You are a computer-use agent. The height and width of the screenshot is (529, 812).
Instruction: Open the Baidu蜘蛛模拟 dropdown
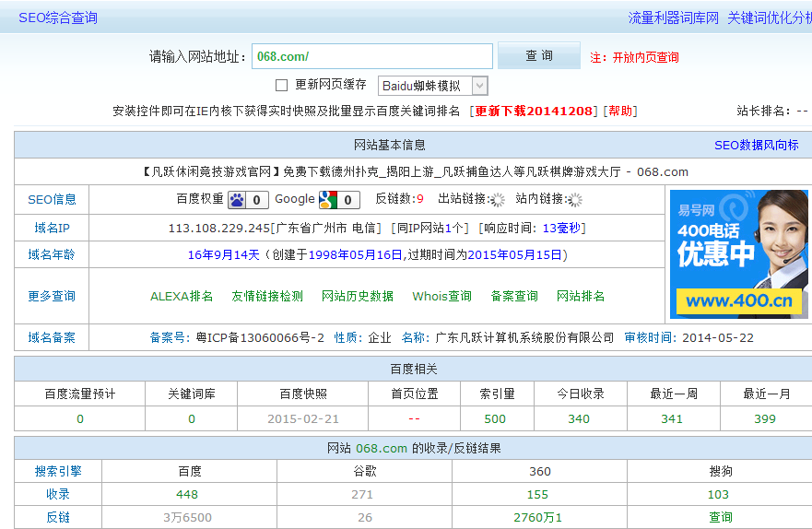pos(433,86)
